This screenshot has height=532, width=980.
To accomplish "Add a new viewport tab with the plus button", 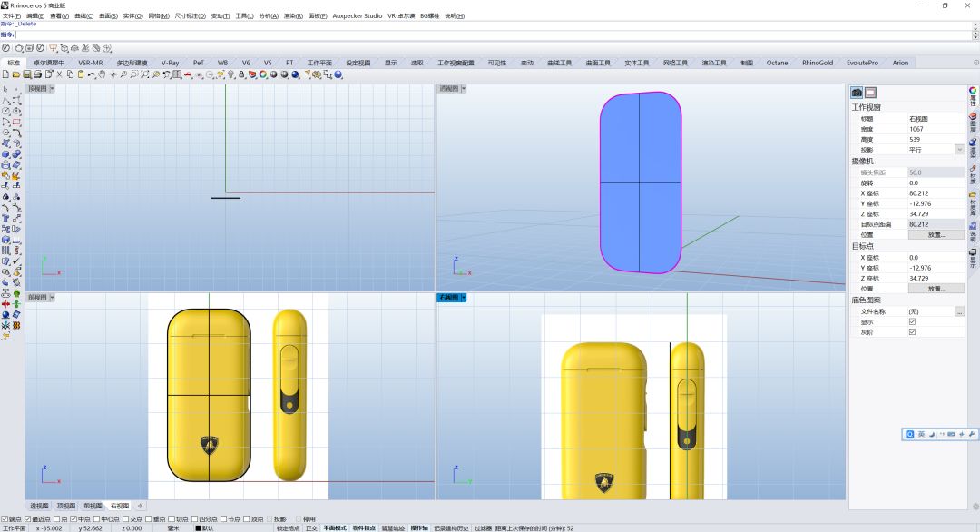I will (x=140, y=506).
